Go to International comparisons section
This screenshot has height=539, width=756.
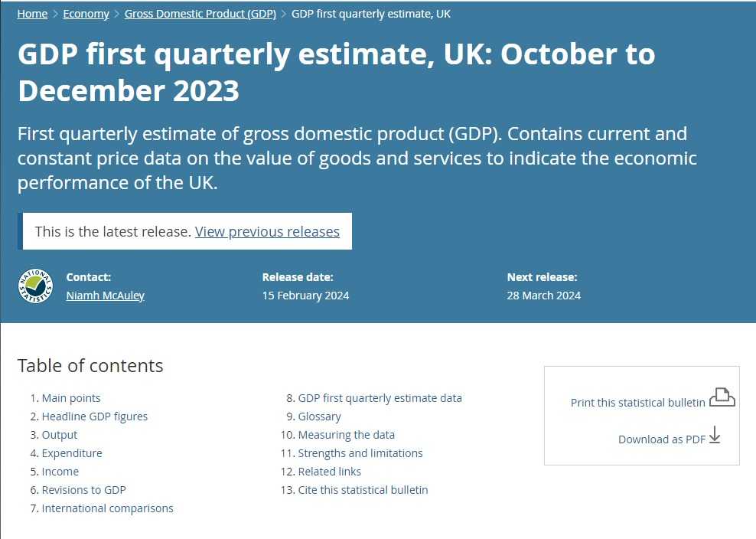pyautogui.click(x=107, y=508)
